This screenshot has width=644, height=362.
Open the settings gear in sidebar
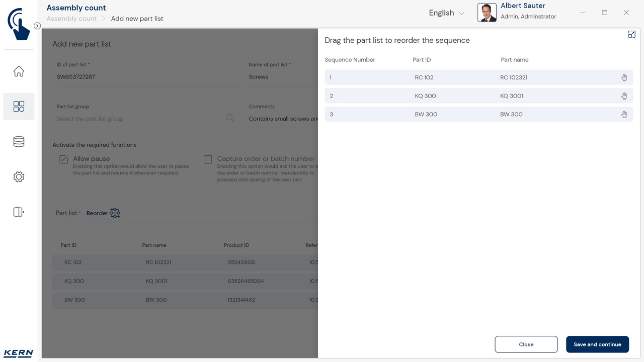tap(19, 177)
